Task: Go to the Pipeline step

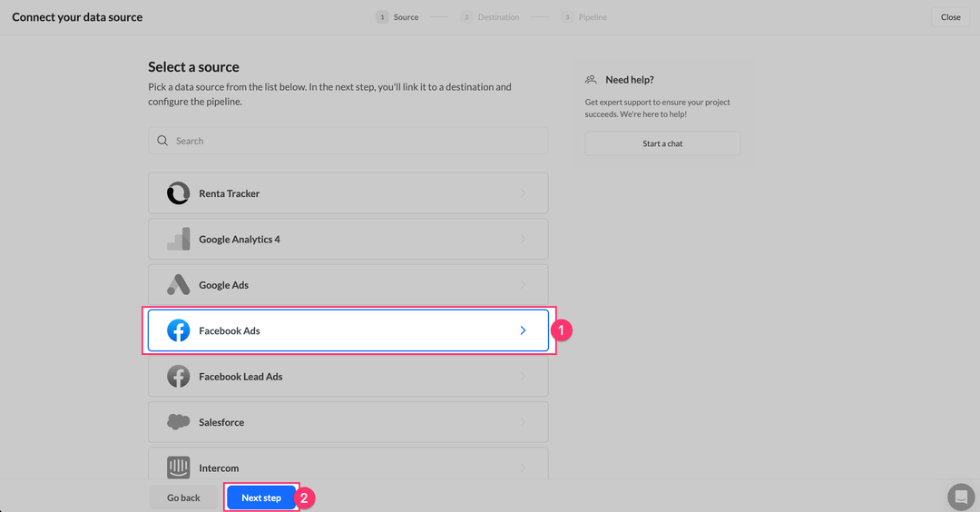Action: coord(584,17)
